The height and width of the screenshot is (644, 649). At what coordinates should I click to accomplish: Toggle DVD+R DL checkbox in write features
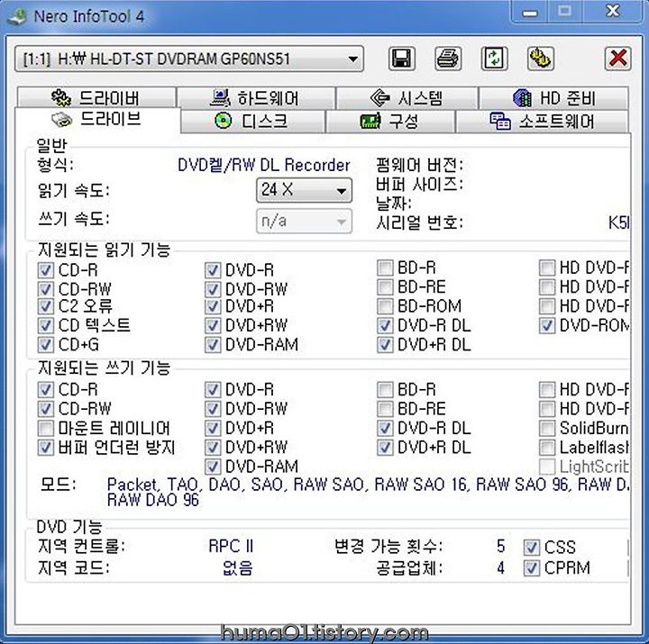[385, 447]
